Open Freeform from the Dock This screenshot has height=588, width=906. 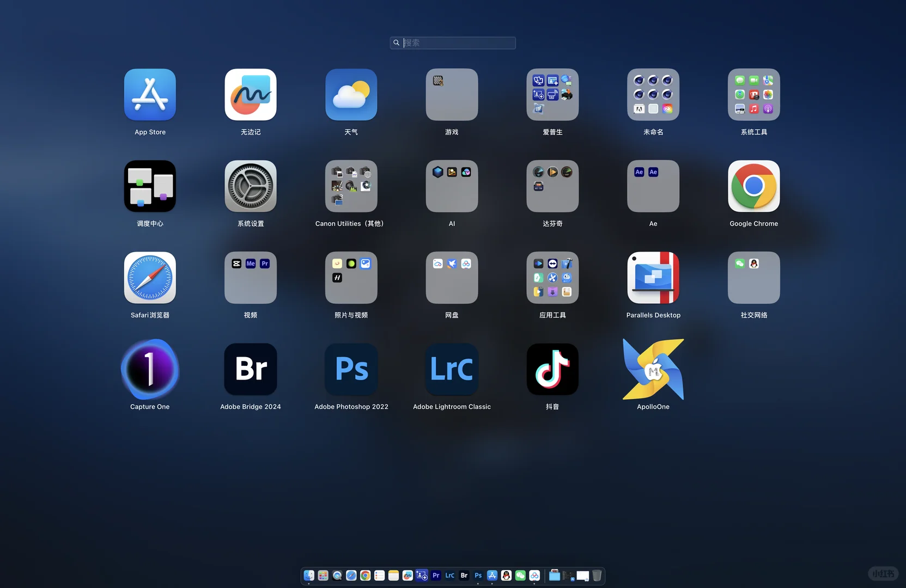408,575
